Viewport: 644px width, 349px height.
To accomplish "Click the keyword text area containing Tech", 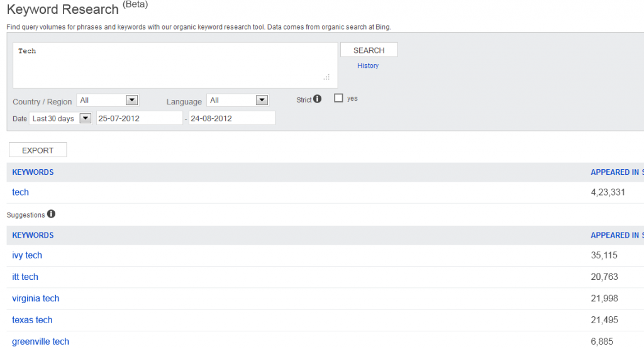I will click(x=175, y=65).
